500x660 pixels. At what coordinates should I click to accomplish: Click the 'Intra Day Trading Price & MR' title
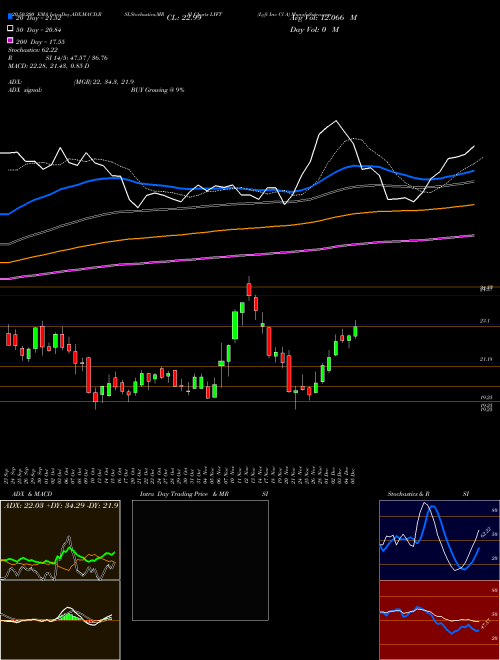point(184,494)
